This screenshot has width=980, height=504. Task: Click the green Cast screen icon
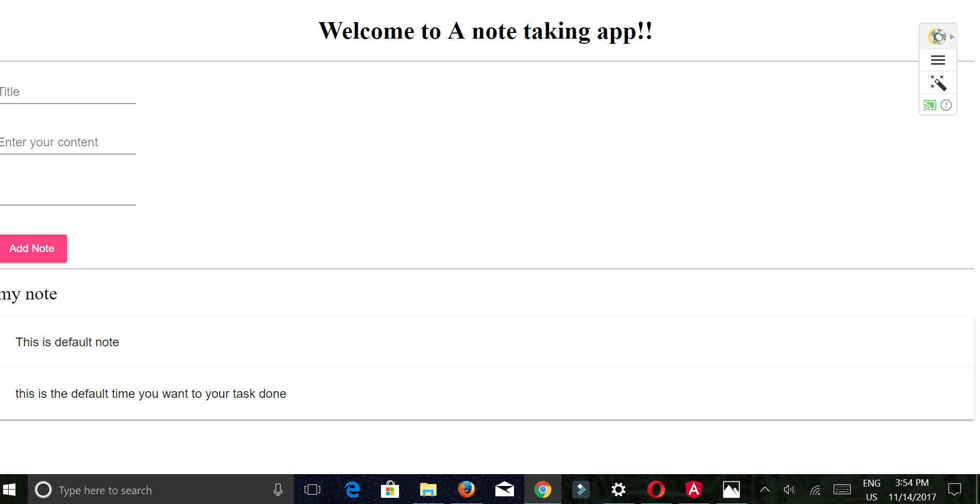click(929, 105)
